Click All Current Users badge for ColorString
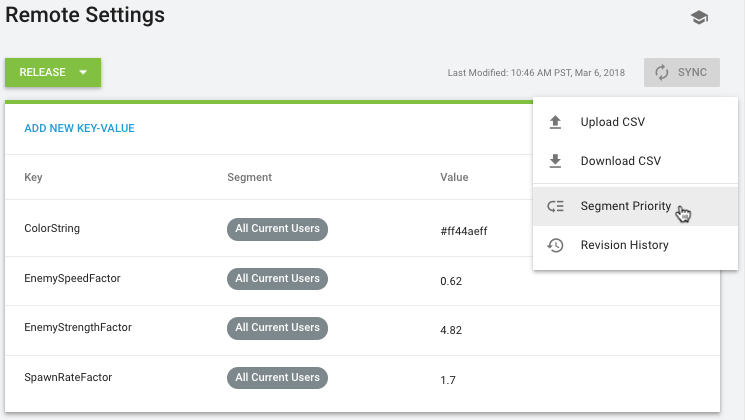745x420 pixels. (x=277, y=229)
